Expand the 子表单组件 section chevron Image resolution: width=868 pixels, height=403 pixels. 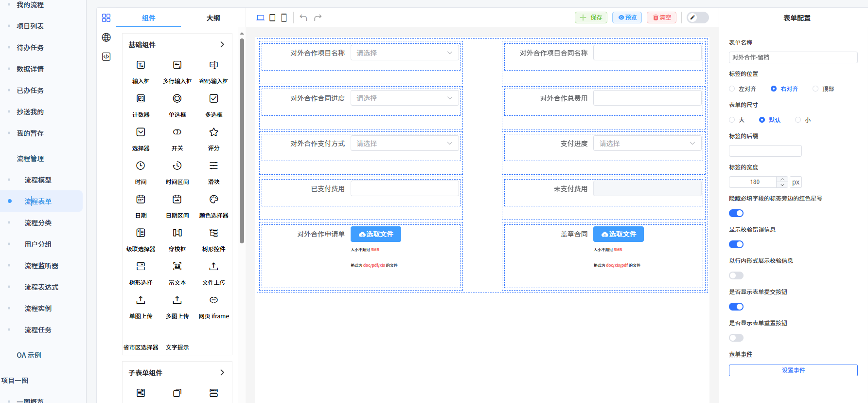pyautogui.click(x=222, y=372)
